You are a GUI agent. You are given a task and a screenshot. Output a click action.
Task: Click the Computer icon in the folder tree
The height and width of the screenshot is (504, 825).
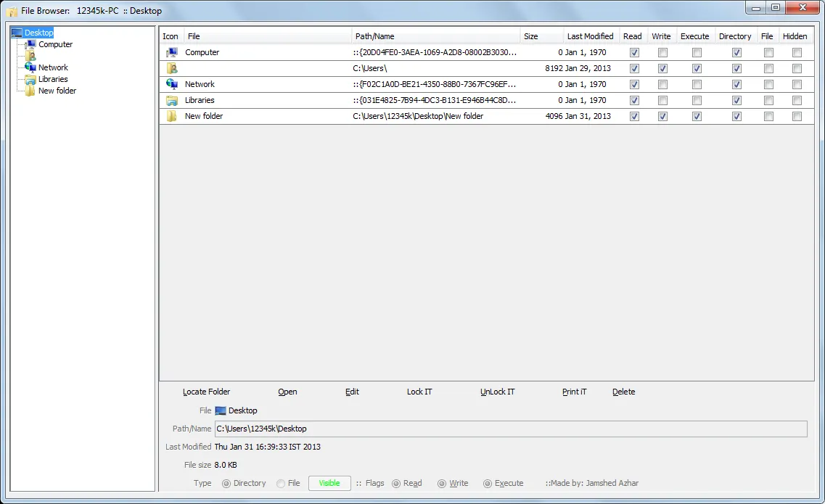(x=30, y=44)
